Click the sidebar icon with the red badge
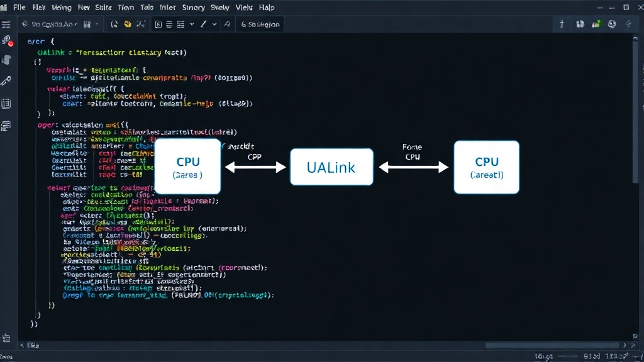This screenshot has width=644, height=362. tap(7, 41)
